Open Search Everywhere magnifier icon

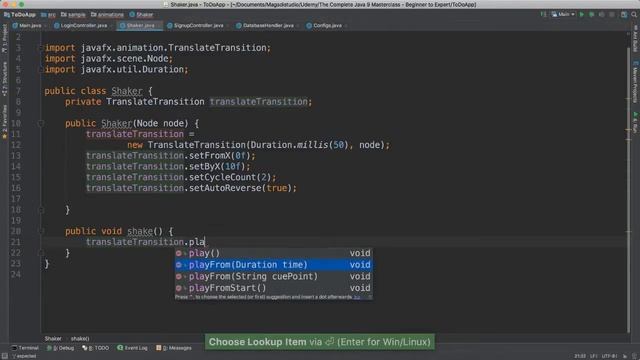point(634,14)
